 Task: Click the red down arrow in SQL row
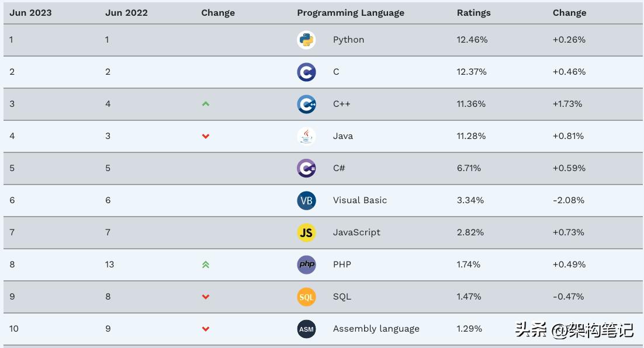pos(206,297)
